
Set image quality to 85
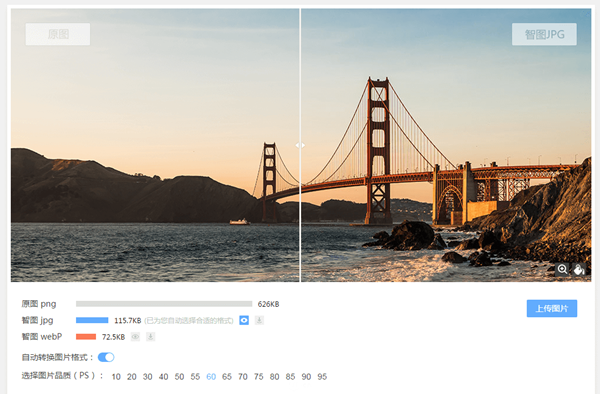[290, 377]
